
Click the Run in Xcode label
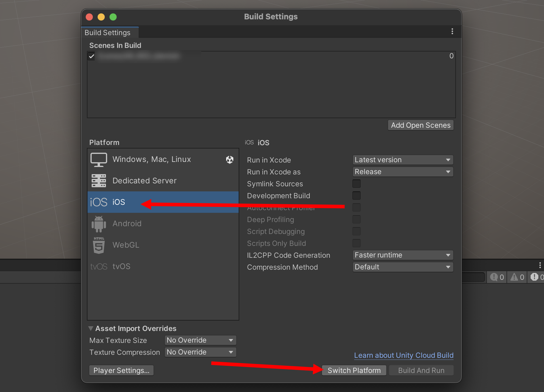click(269, 160)
